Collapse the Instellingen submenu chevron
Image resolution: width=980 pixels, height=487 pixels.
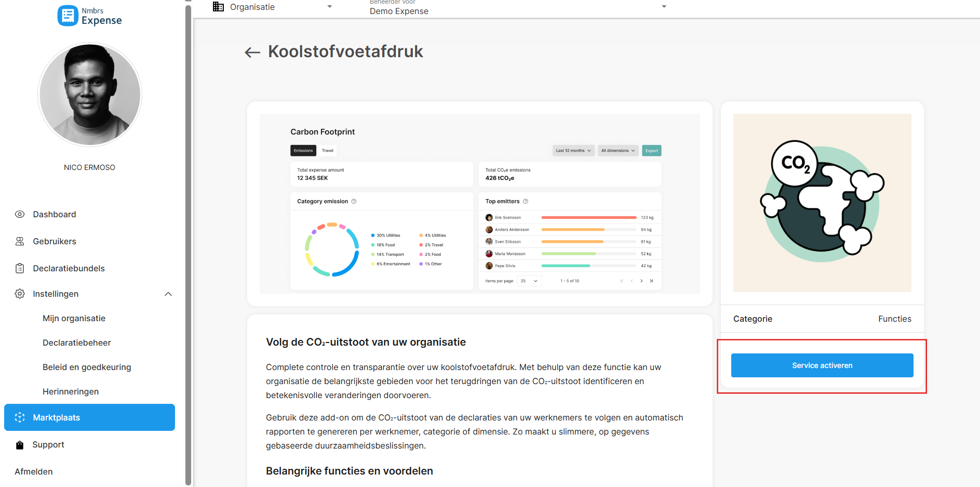168,294
